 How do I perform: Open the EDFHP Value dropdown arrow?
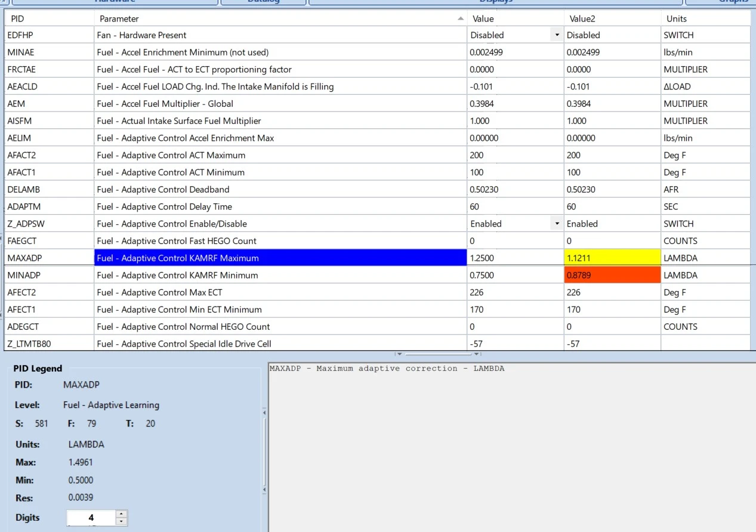point(557,35)
